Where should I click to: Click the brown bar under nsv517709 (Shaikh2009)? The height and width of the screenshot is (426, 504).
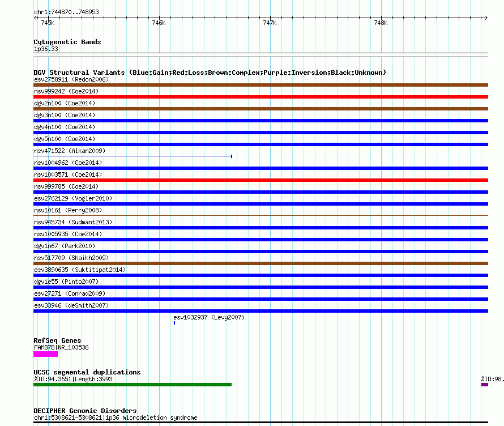[x=260, y=263]
